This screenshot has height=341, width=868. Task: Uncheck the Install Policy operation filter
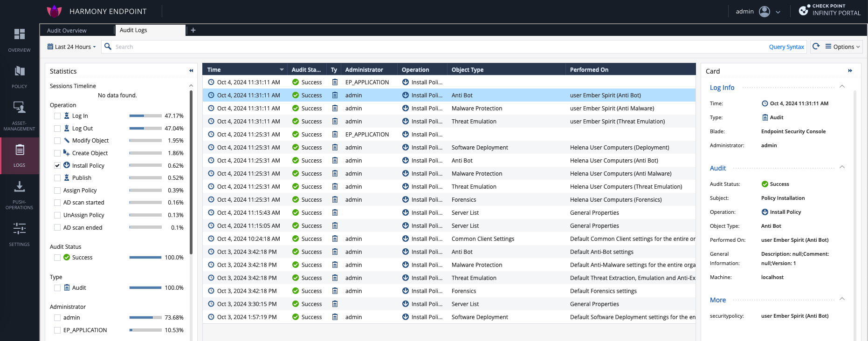pos(57,165)
